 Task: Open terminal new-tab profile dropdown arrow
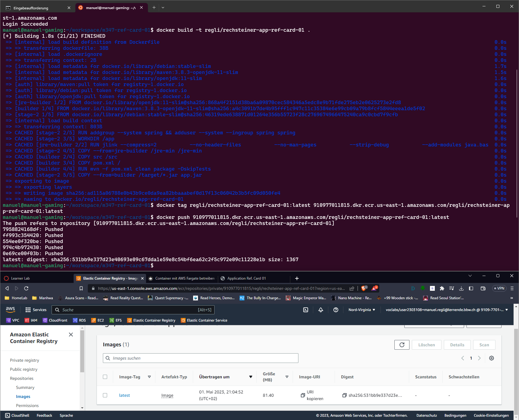[x=163, y=8]
